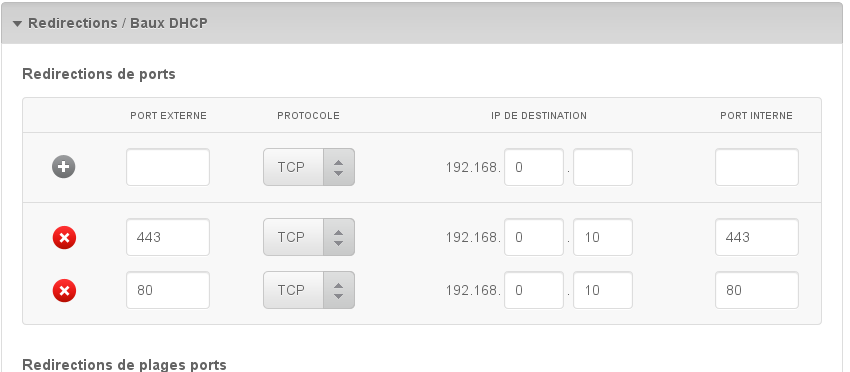Collapse the Redirections / Baux DHCP section
Image resolution: width=850 pixels, height=372 pixels.
coord(17,24)
